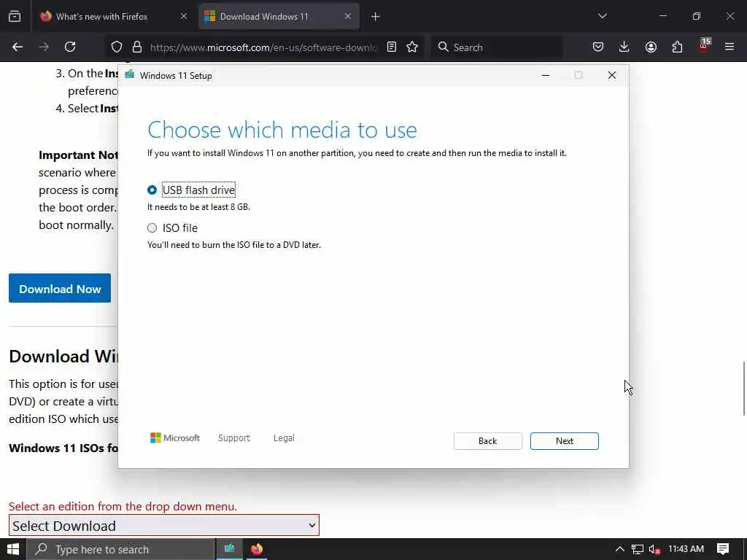
Task: Click the muted volume tray icon
Action: 654,549
